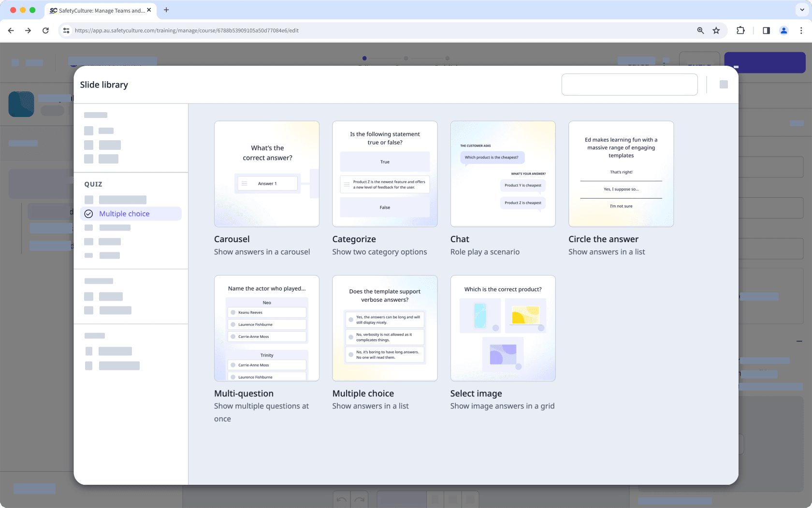Click the search field in the Slide library
The width and height of the screenshot is (812, 508).
(x=629, y=84)
